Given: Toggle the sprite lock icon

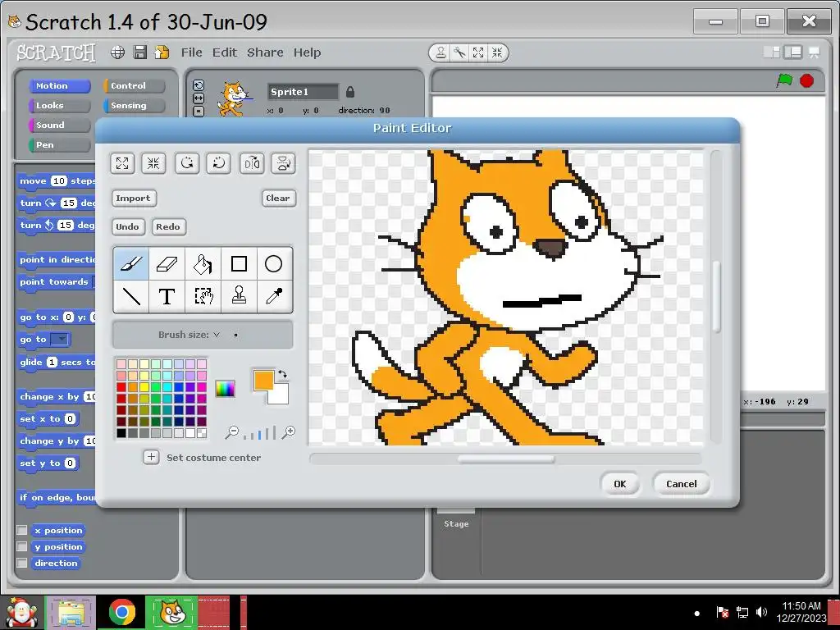Looking at the screenshot, I should [x=350, y=92].
